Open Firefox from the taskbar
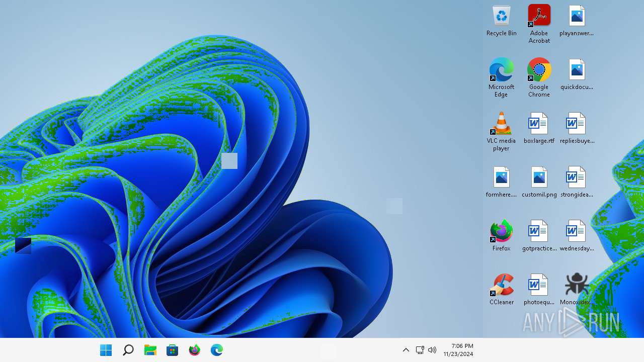 (x=195, y=350)
